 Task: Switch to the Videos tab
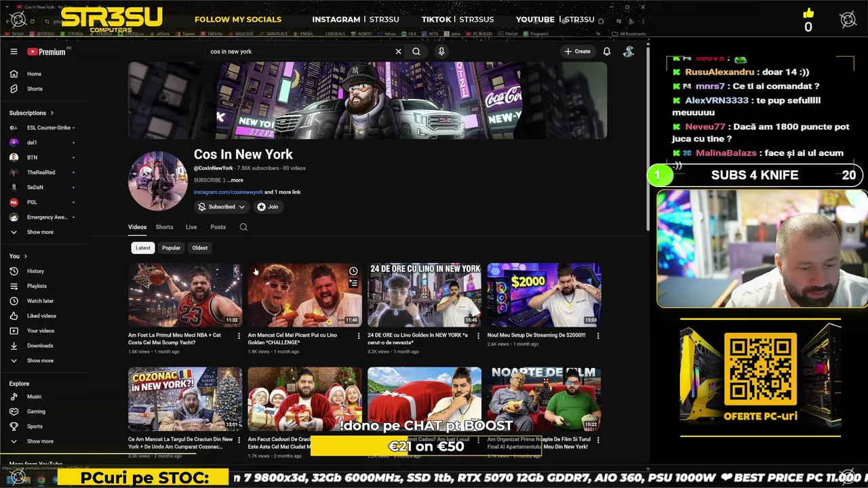(137, 227)
